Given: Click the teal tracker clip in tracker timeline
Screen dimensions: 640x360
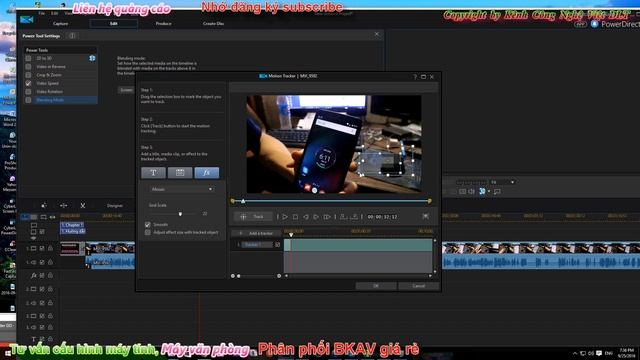Looking at the screenshot, I should (358, 245).
